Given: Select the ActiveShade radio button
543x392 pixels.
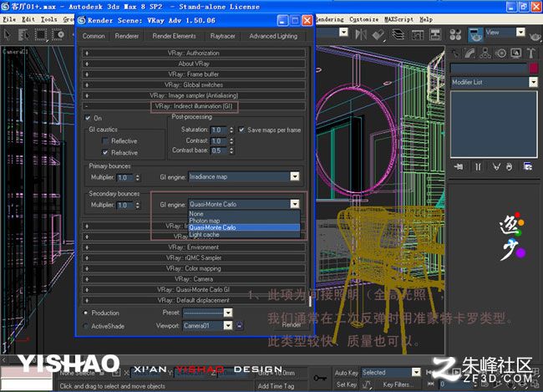Looking at the screenshot, I should [x=85, y=326].
